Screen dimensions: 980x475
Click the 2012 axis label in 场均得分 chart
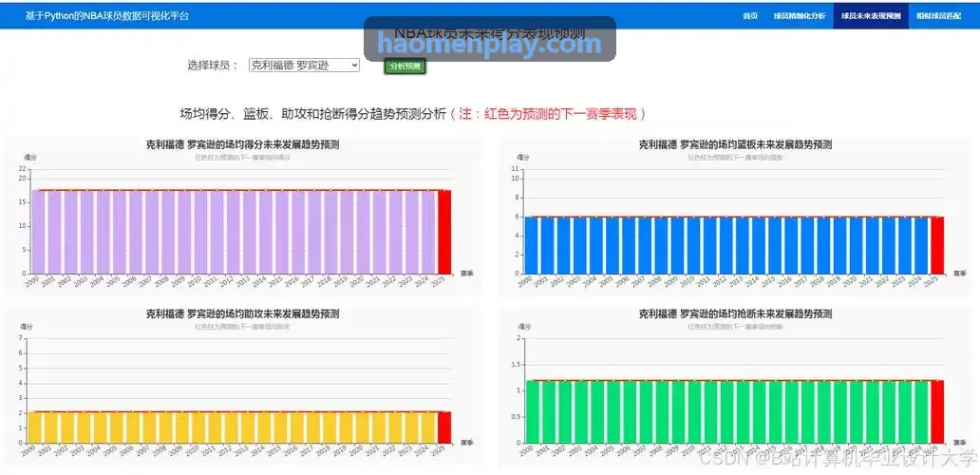[226, 281]
